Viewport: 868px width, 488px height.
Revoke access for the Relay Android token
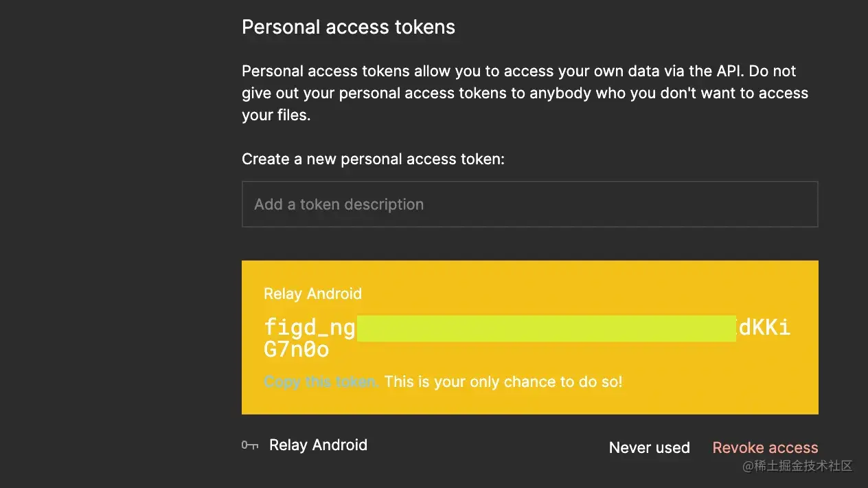tap(765, 447)
